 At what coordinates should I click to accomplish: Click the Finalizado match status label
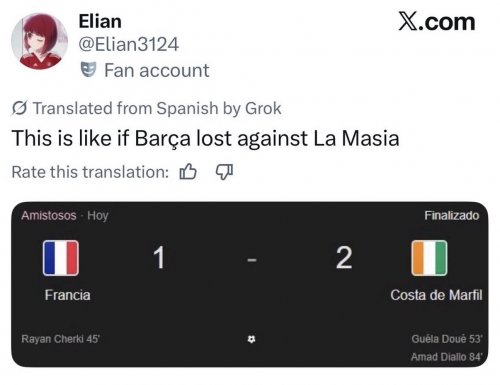tap(452, 216)
